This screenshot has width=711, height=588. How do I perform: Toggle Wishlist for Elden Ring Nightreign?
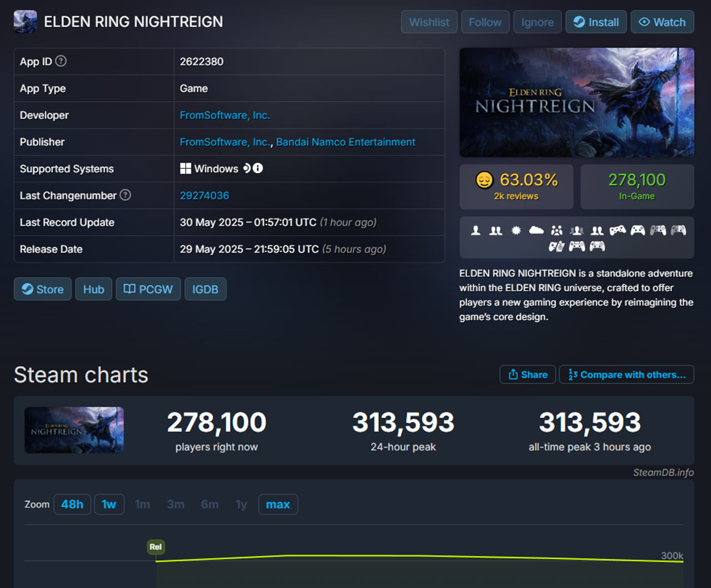click(x=429, y=22)
